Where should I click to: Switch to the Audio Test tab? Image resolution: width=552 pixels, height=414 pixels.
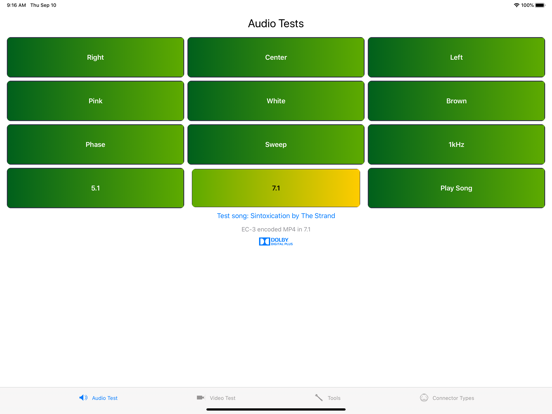tap(98, 398)
